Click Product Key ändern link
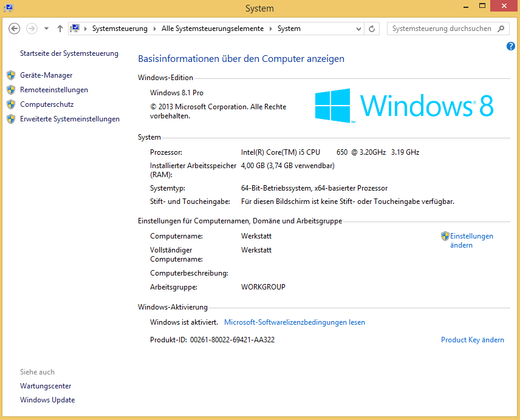520x420 pixels. pyautogui.click(x=472, y=340)
